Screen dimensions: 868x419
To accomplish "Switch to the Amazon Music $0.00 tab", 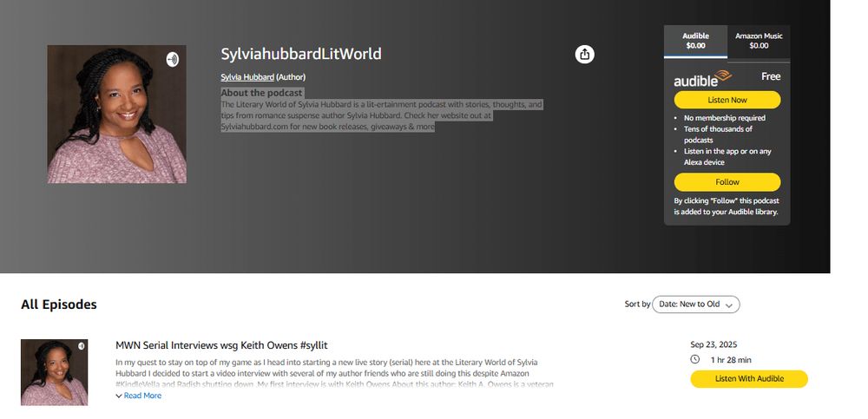I will 759,41.
